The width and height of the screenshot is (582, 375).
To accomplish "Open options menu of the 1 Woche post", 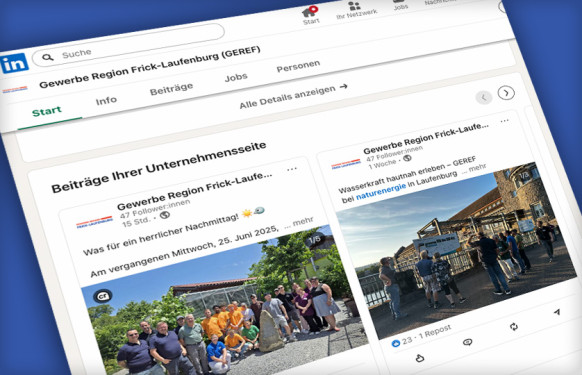I will pyautogui.click(x=504, y=121).
